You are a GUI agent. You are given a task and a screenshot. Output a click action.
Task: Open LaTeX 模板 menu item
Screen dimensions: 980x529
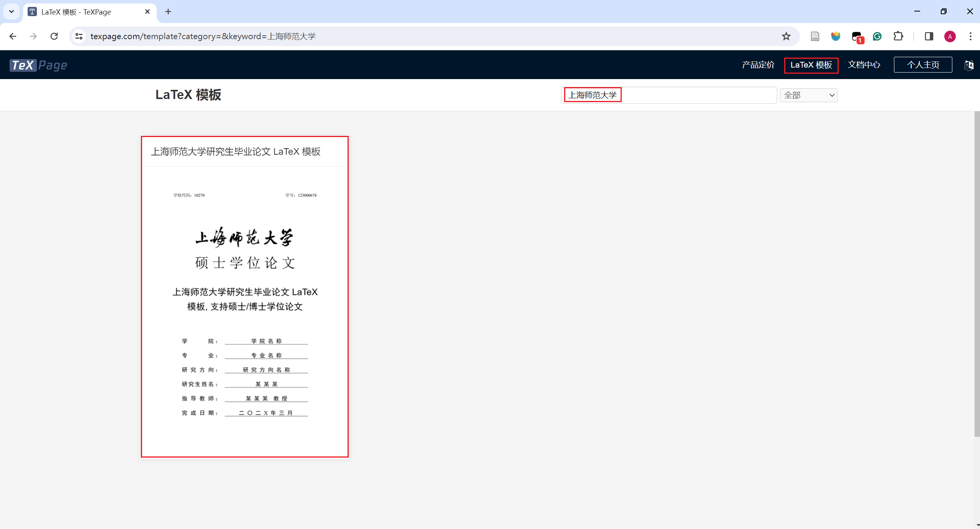pyautogui.click(x=811, y=65)
